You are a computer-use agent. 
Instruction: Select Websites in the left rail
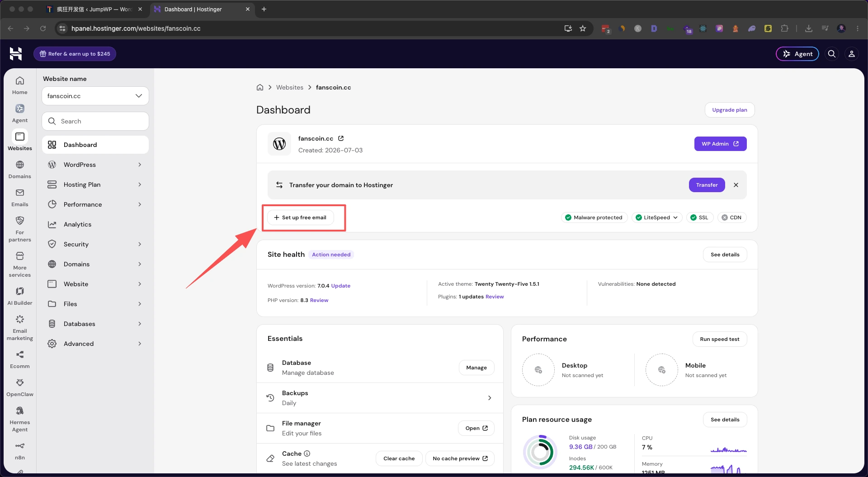[20, 142]
